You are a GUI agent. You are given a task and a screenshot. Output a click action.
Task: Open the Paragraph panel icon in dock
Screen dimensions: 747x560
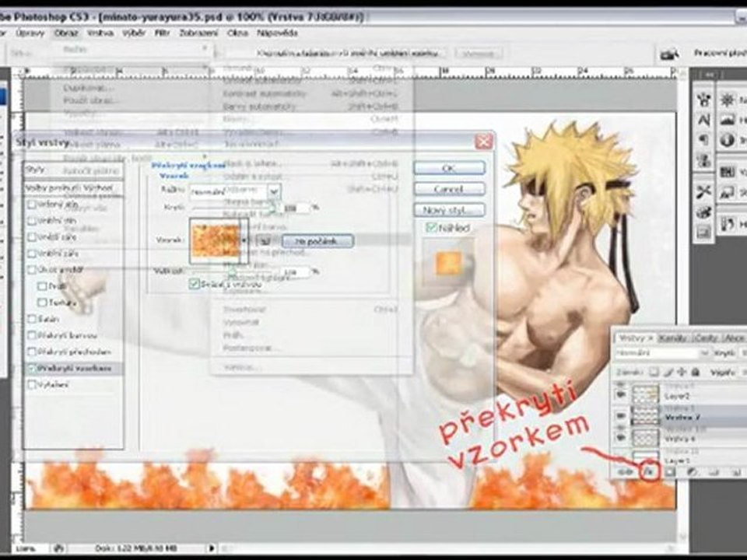pyautogui.click(x=703, y=140)
